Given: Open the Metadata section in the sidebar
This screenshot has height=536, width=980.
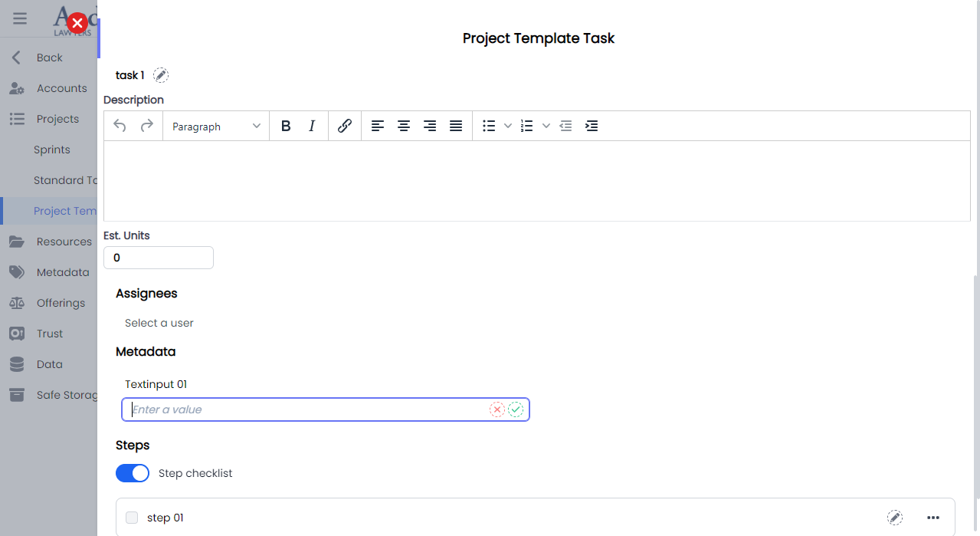Looking at the screenshot, I should pyautogui.click(x=62, y=271).
